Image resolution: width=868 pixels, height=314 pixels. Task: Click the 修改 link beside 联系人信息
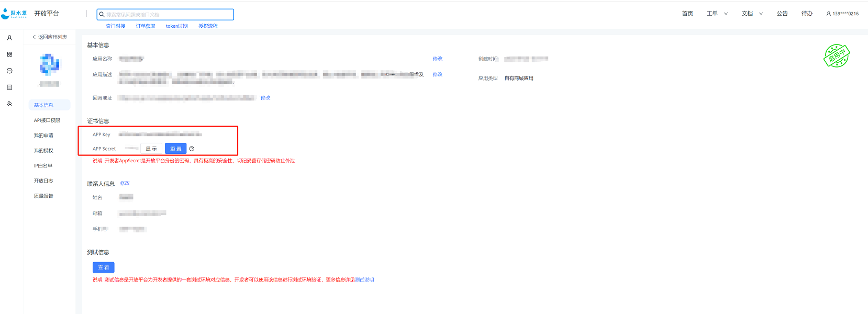pos(125,183)
